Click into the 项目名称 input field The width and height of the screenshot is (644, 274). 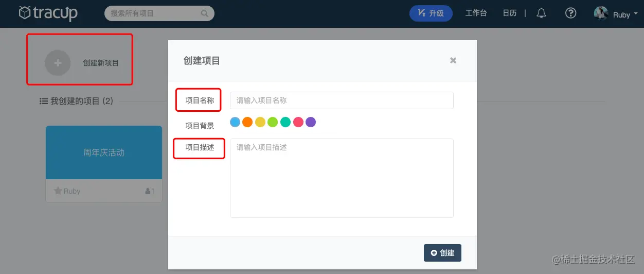coord(342,100)
